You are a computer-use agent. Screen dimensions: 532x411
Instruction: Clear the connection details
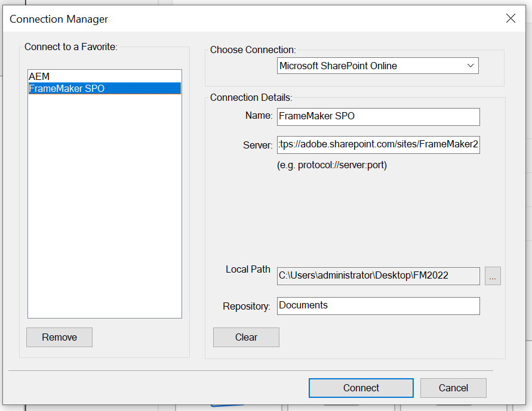pyautogui.click(x=246, y=337)
